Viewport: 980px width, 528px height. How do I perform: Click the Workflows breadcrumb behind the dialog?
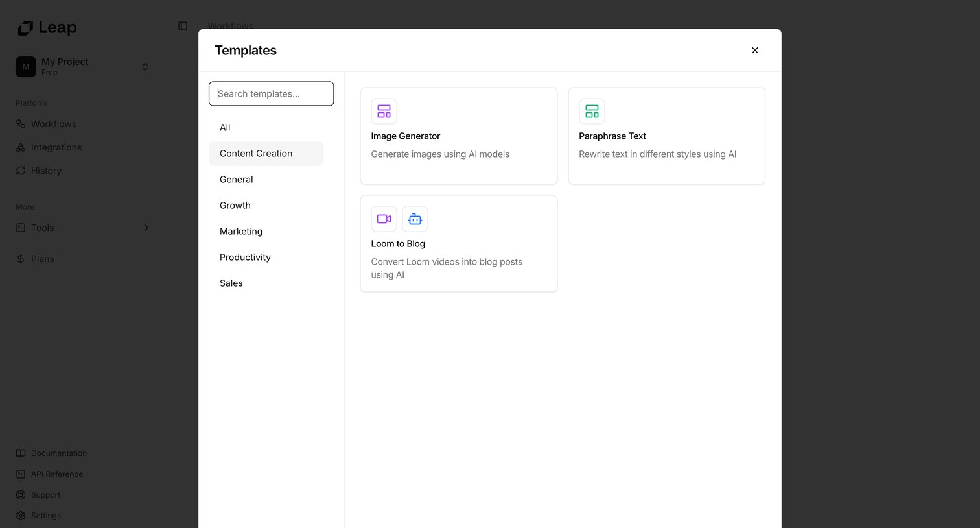(x=231, y=26)
